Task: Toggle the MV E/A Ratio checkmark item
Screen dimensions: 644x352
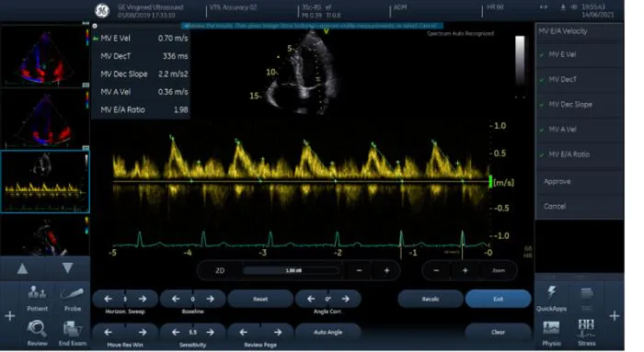Action: (x=579, y=154)
